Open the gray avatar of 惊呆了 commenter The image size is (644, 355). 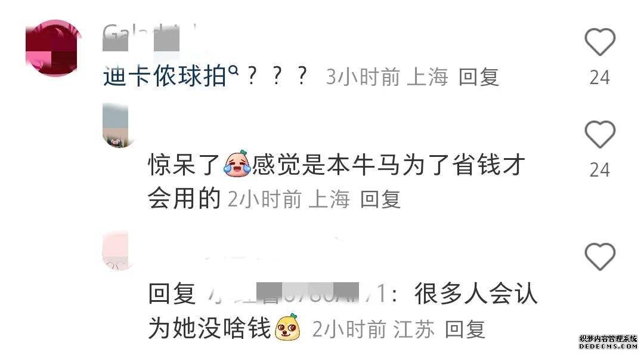tap(116, 125)
